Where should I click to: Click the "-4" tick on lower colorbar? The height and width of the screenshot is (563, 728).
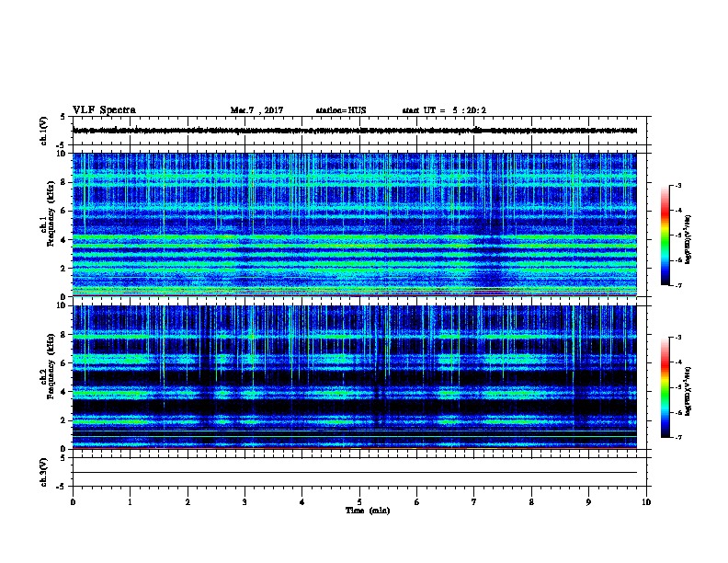[677, 362]
